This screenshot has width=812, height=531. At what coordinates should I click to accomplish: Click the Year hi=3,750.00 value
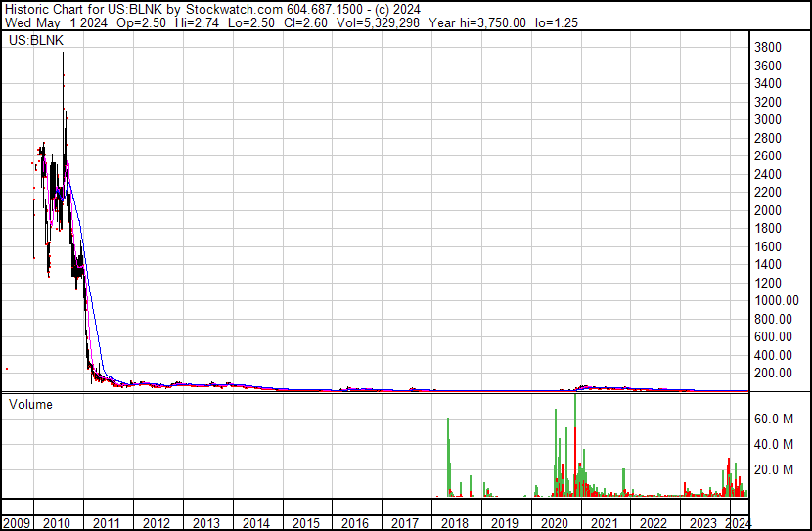[477, 22]
